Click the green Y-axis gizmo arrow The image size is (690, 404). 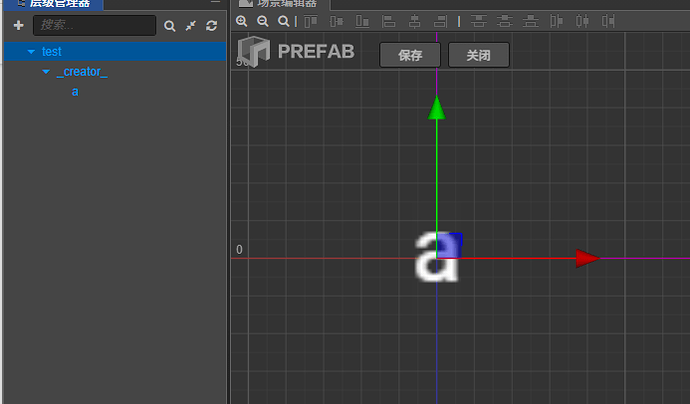(x=437, y=108)
